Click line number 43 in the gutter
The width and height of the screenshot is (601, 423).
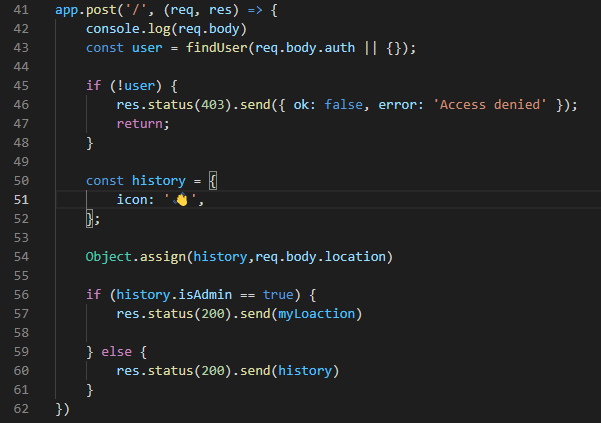[x=21, y=48]
